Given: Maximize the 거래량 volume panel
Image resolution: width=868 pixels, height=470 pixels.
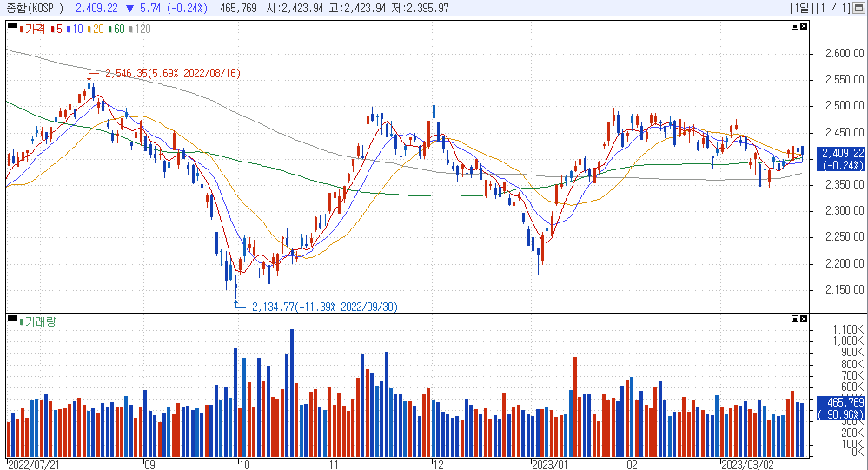Looking at the screenshot, I should tap(795, 319).
